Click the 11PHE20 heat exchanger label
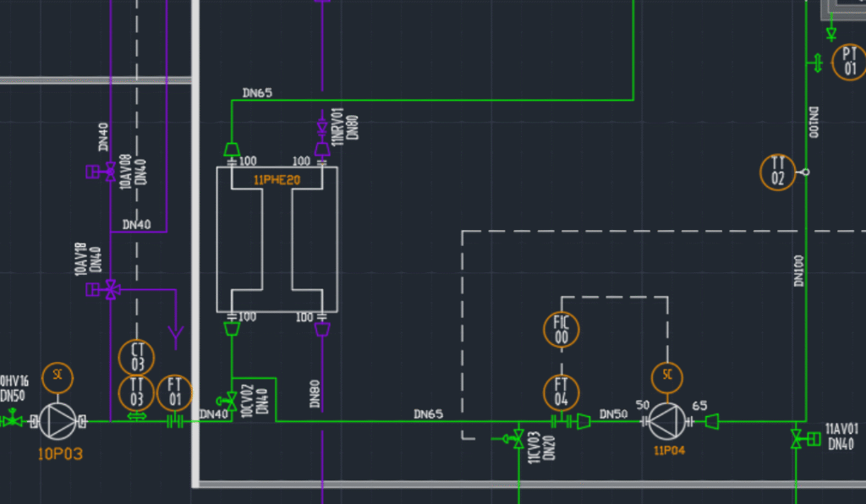866x504 pixels. click(277, 180)
